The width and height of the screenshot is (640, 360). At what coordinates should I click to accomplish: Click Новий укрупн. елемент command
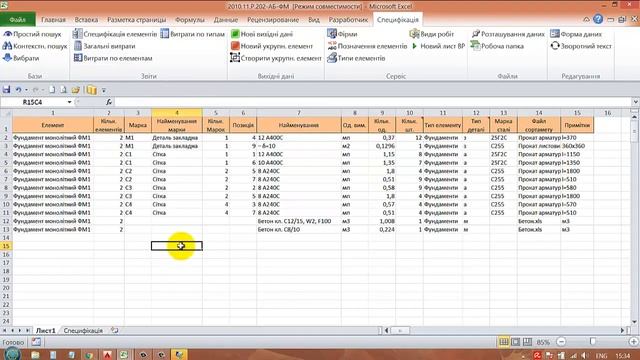[x=271, y=46]
